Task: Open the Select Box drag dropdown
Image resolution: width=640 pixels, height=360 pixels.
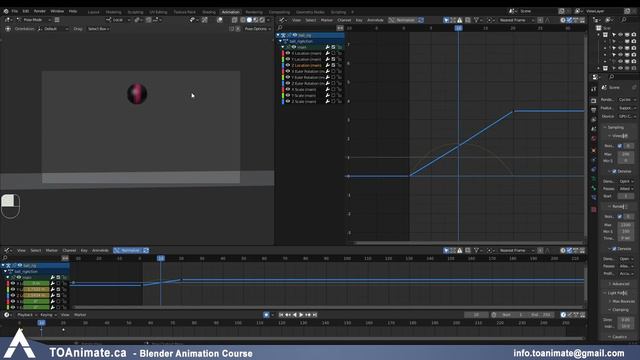Action: pos(98,29)
